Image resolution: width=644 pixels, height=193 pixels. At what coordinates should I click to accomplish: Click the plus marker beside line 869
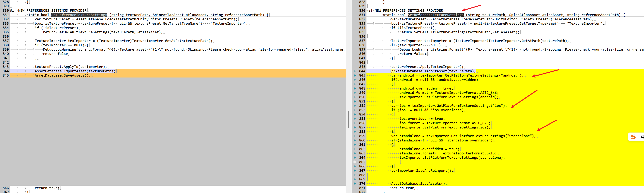(355, 179)
